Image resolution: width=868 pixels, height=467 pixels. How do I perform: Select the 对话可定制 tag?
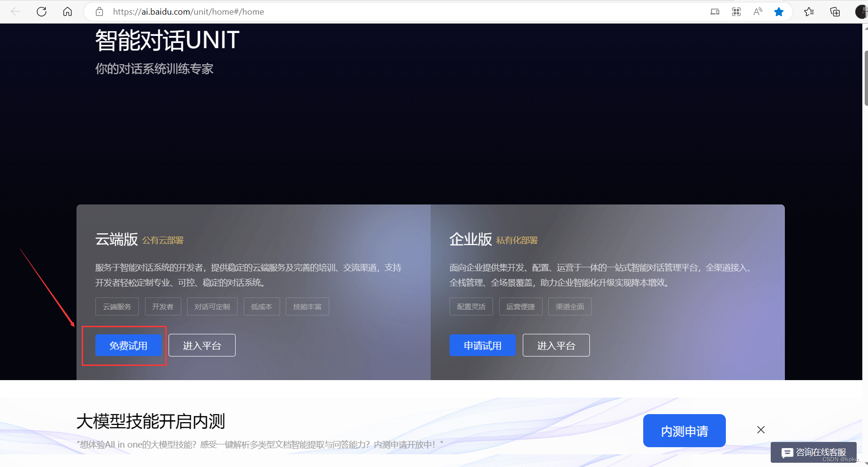click(212, 306)
